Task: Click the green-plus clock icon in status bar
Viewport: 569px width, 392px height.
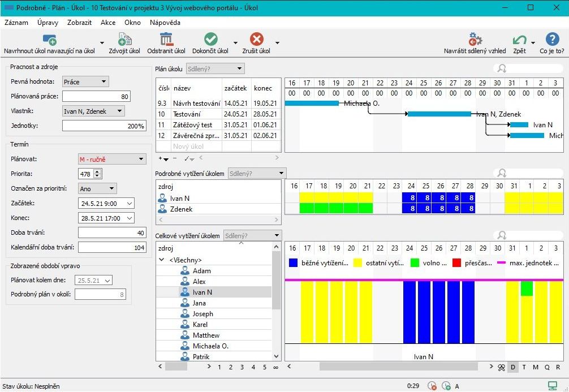Action: coord(446,386)
